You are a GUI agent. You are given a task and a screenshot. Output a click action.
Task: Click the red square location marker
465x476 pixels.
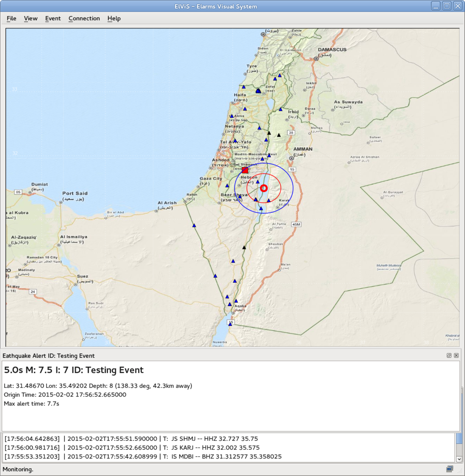click(245, 170)
